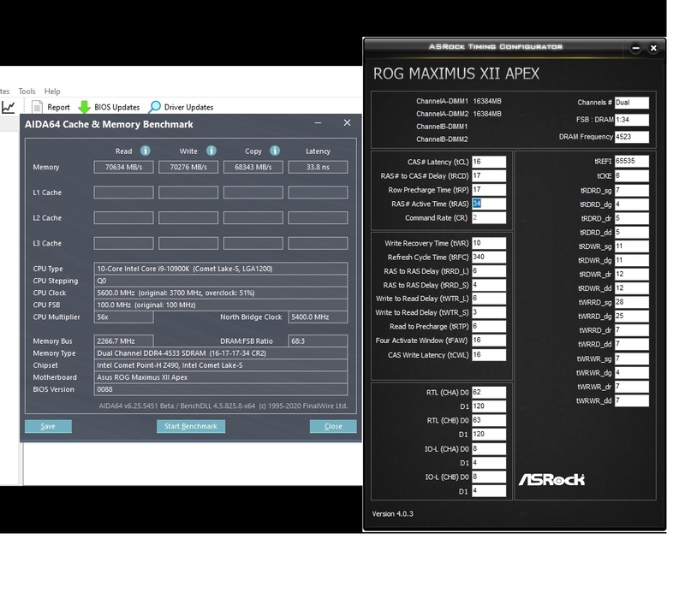Click the Command Rate (CR) field
Screen dimensions: 685x616
tap(489, 218)
